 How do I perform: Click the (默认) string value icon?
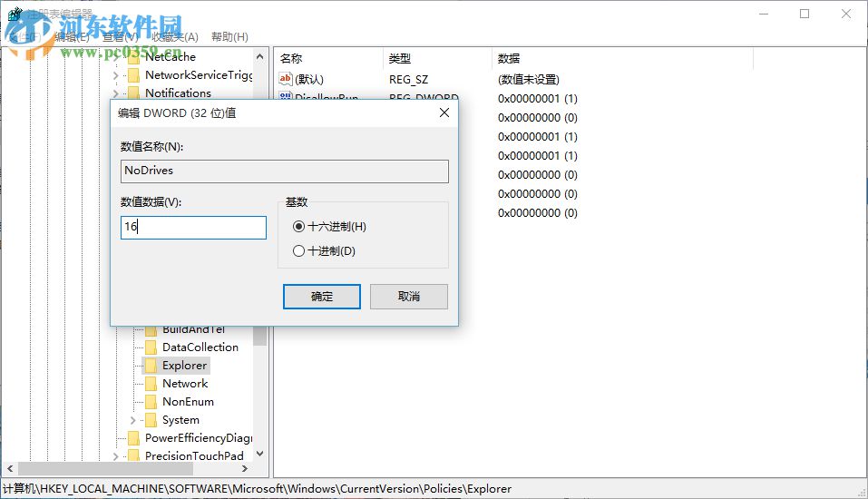285,79
